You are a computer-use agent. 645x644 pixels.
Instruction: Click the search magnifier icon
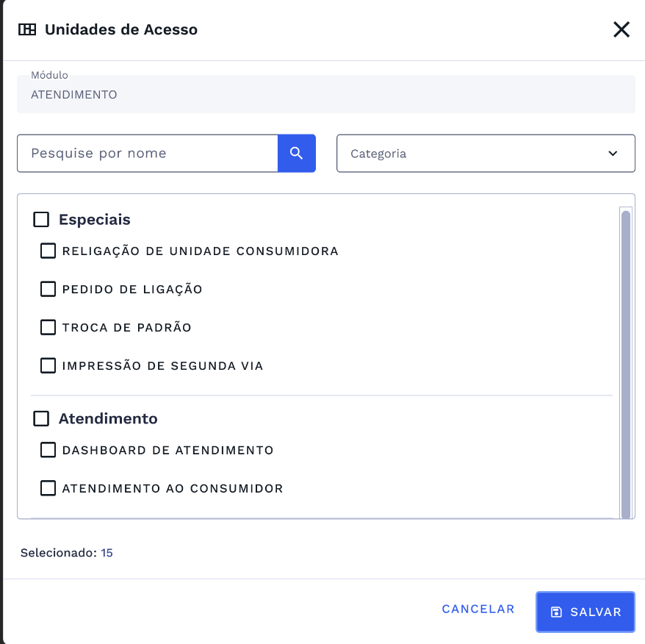coord(297,153)
